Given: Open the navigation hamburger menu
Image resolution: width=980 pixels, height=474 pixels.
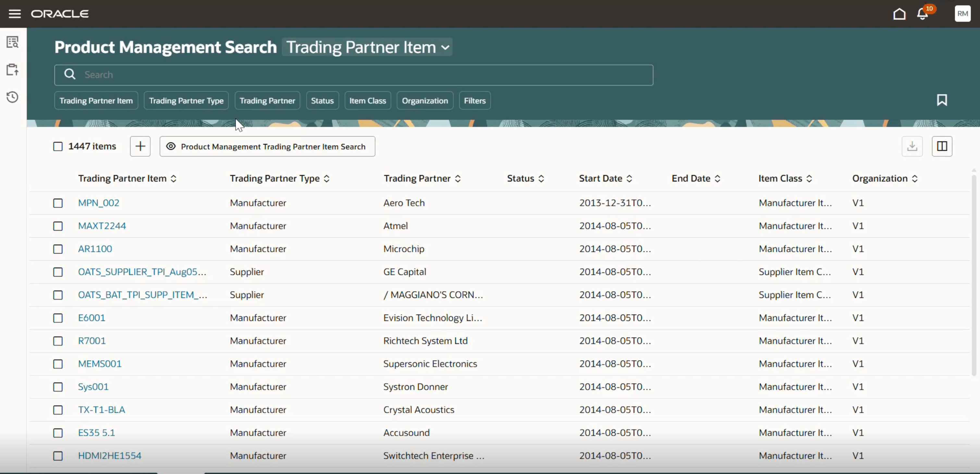Looking at the screenshot, I should (x=15, y=13).
